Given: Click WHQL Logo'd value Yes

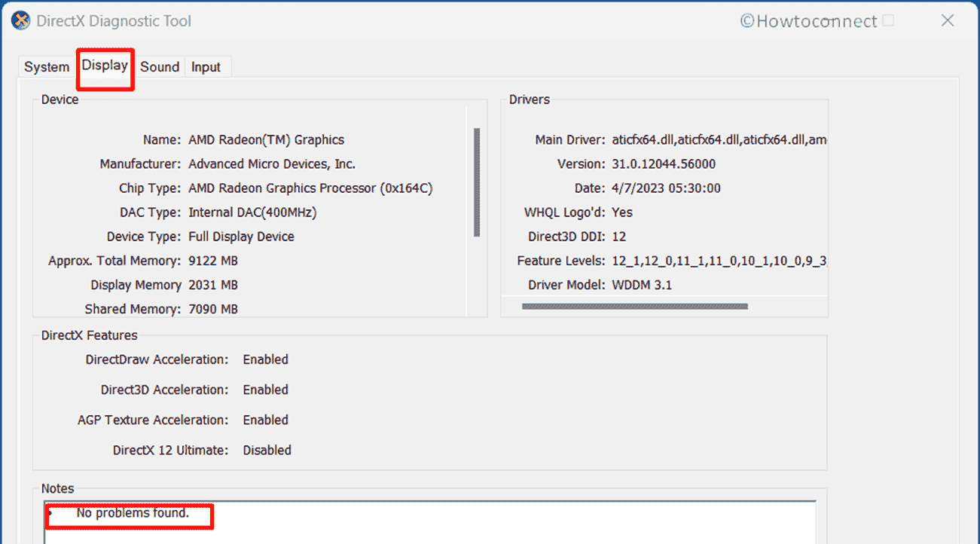Looking at the screenshot, I should tap(622, 212).
